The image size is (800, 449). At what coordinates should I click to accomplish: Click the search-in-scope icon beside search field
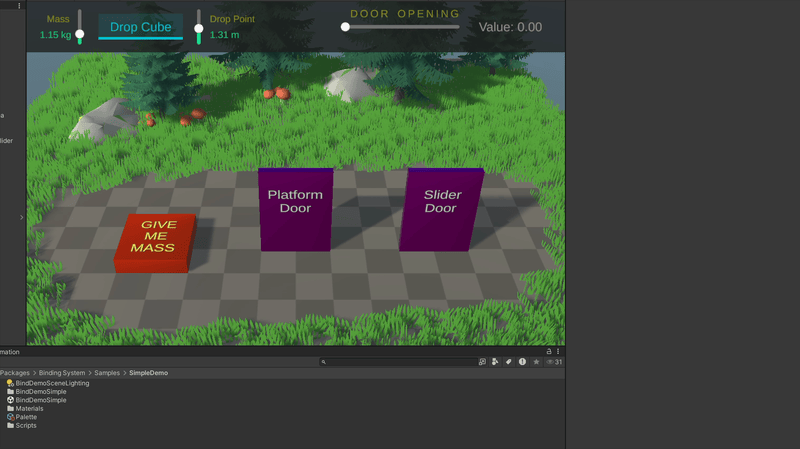[482, 362]
